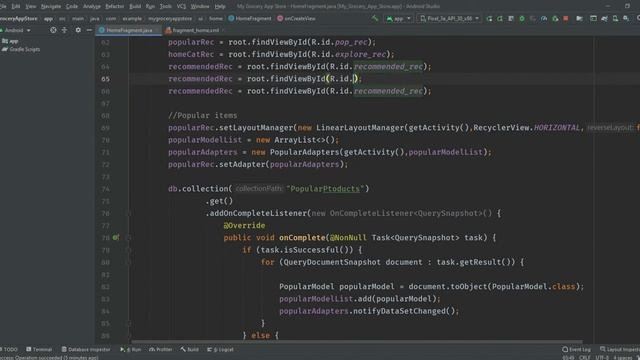
Task: Open the Analyze menu
Action: pyautogui.click(x=92, y=6)
